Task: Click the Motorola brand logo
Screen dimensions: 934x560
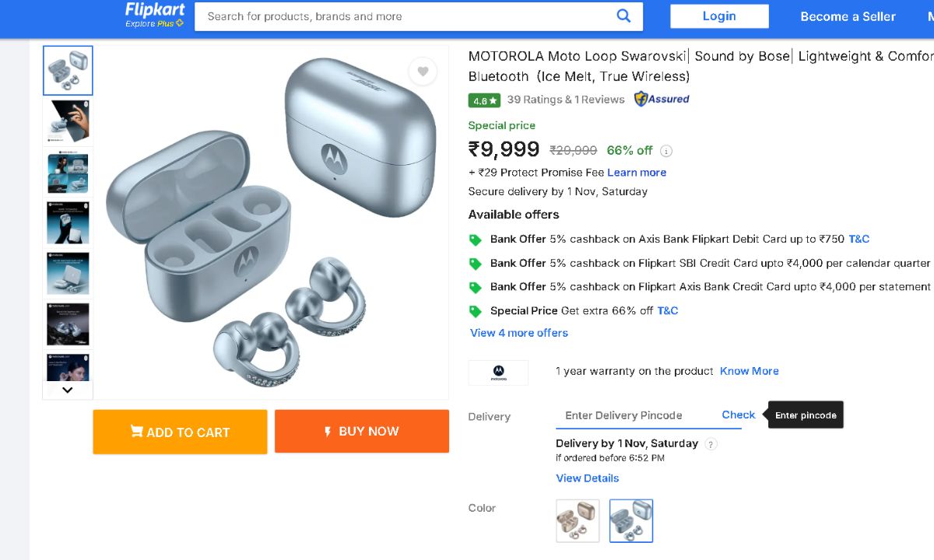Action: [498, 373]
